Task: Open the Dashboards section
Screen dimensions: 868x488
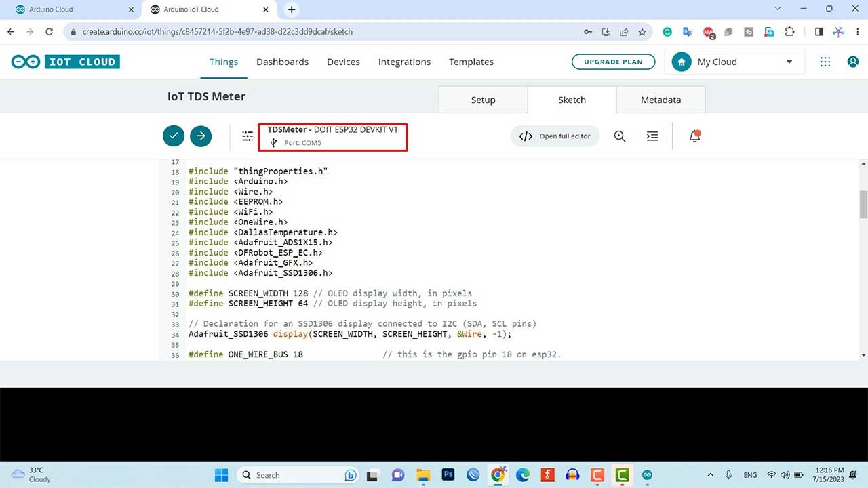Action: [x=282, y=62]
